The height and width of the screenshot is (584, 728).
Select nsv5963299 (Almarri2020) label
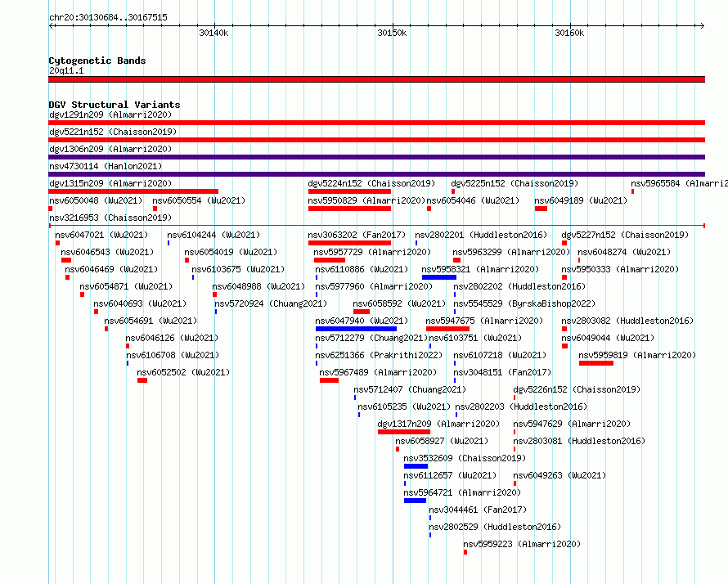click(x=511, y=252)
